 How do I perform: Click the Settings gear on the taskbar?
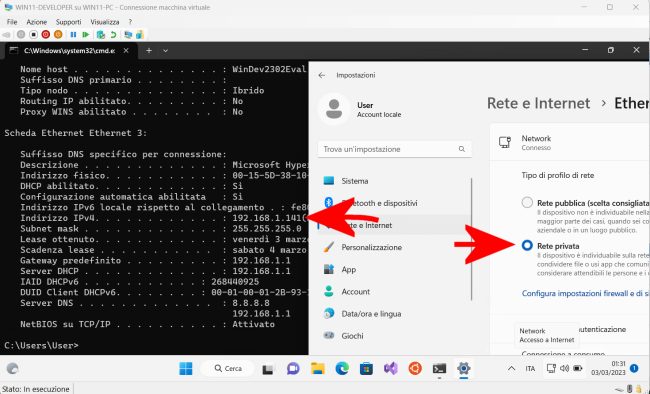(x=463, y=368)
